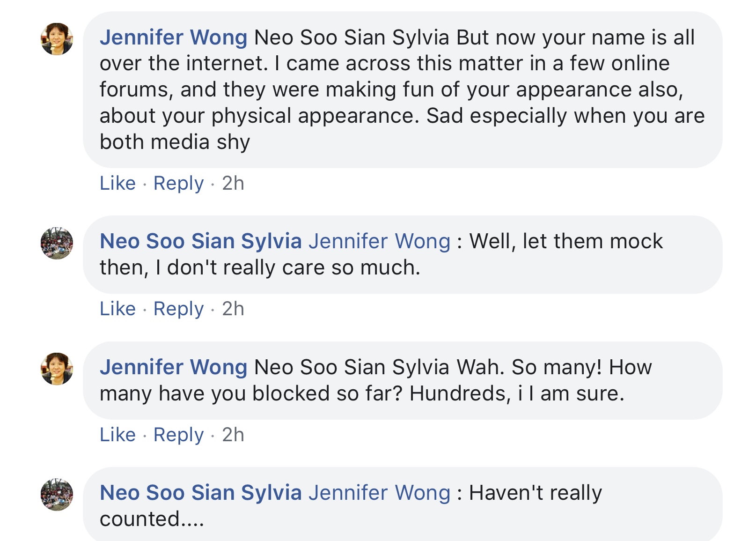The height and width of the screenshot is (541, 756).
Task: Open Neo Soo Sian Sylvia's name in 'Haven't really counted' comment
Action: point(200,493)
